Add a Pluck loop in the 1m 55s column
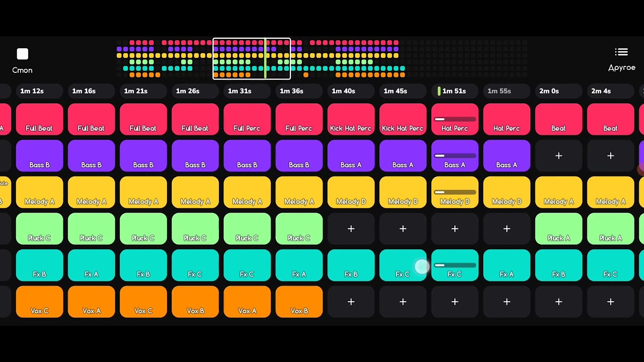 (507, 229)
